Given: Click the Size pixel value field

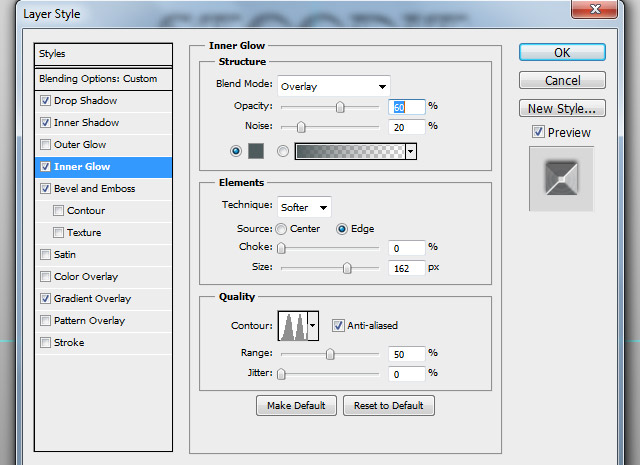Looking at the screenshot, I should click(407, 268).
